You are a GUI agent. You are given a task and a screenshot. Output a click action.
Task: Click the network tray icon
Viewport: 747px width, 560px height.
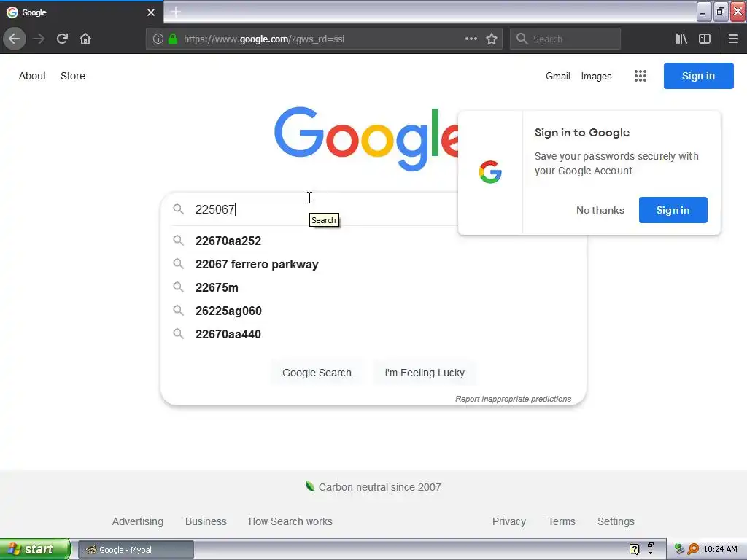click(x=679, y=549)
